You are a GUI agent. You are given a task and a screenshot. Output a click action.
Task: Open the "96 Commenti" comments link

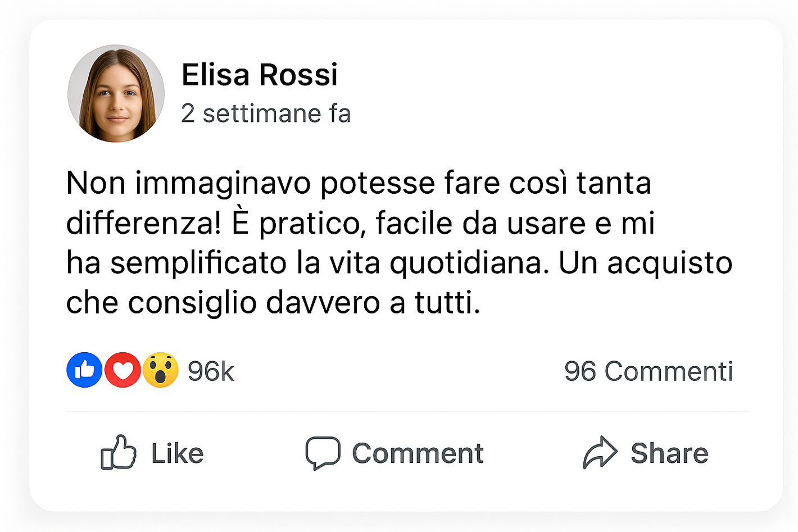click(649, 371)
